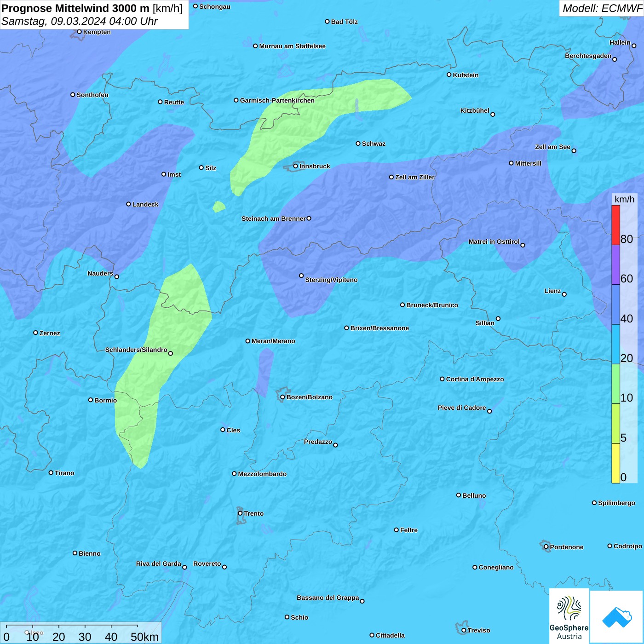644x644 pixels.
Task: Click the 'Schlanders/Silandro' label
Action: point(136,350)
